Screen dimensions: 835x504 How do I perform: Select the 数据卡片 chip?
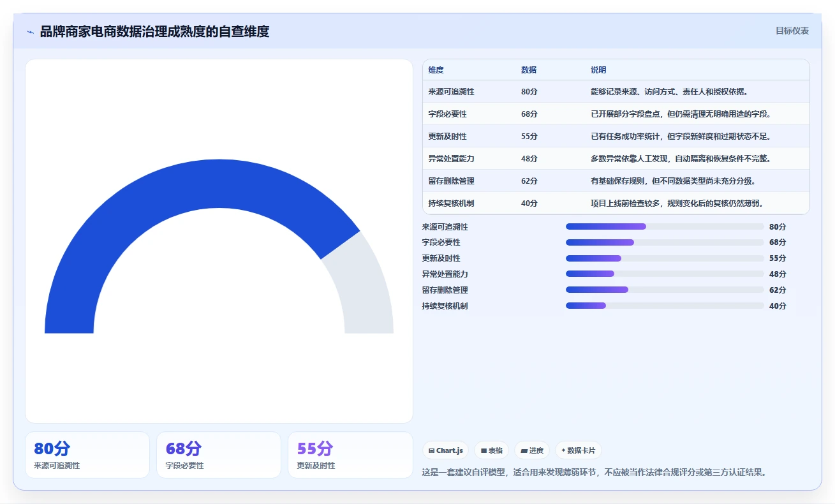pos(578,450)
